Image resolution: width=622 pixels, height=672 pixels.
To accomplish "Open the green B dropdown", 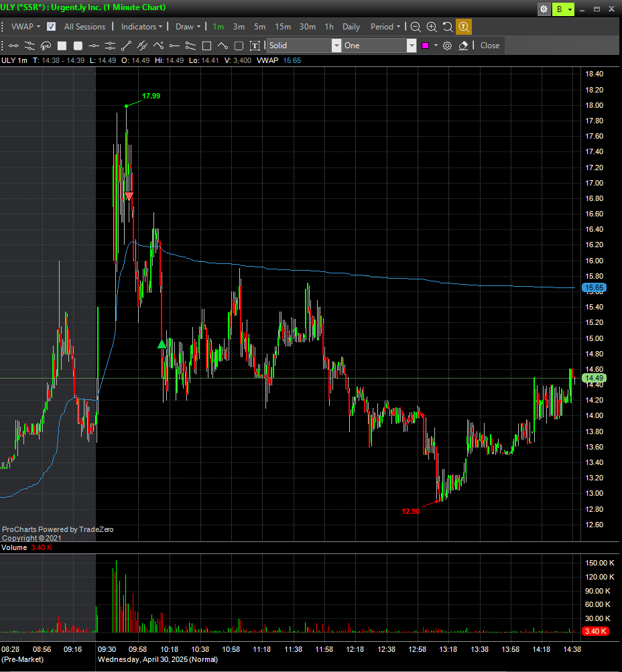I will [x=563, y=9].
